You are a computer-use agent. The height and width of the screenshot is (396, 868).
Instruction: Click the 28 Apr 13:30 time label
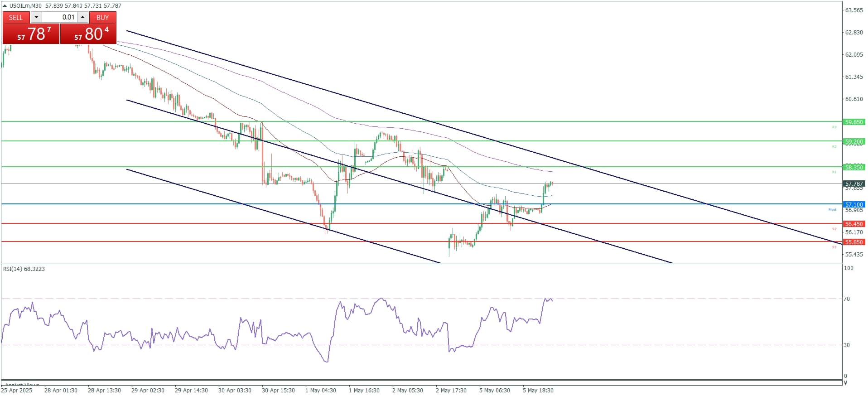pyautogui.click(x=104, y=390)
